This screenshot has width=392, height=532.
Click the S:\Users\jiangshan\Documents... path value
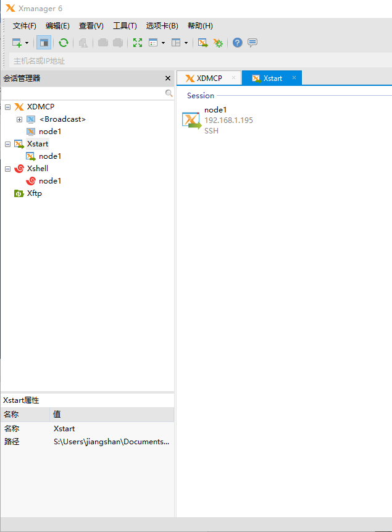pyautogui.click(x=111, y=442)
